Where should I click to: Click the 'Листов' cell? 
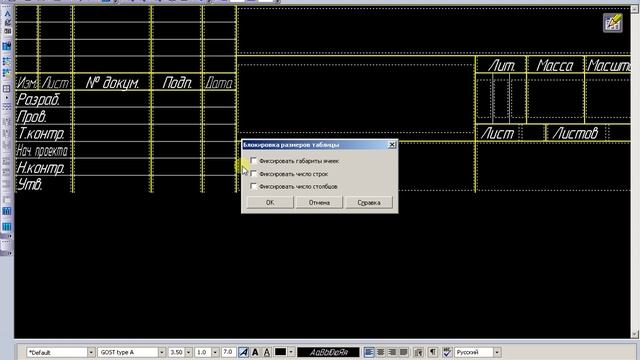(x=576, y=133)
